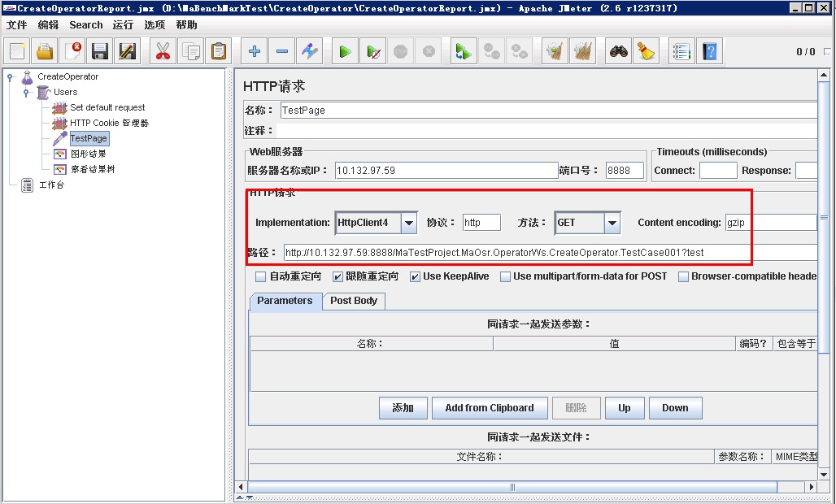836x504 pixels.
Task: Click the 端口号 port number field
Action: pos(624,171)
